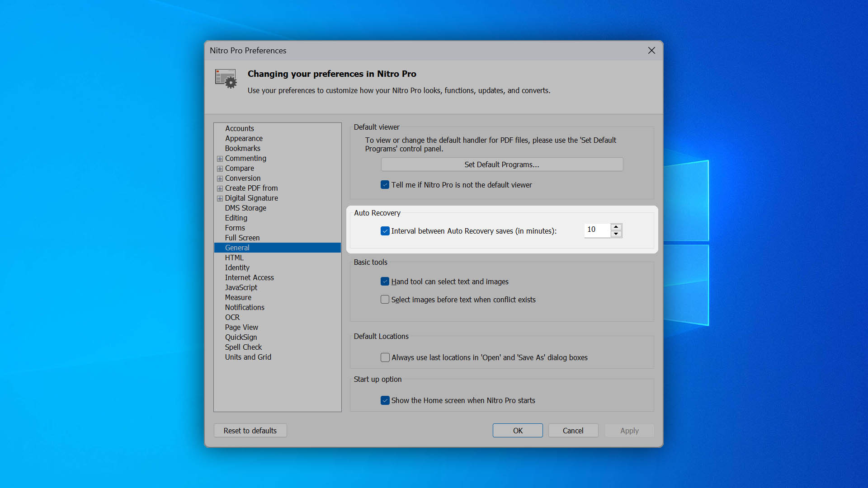Select the General category
The image size is (868, 488).
[x=277, y=248]
